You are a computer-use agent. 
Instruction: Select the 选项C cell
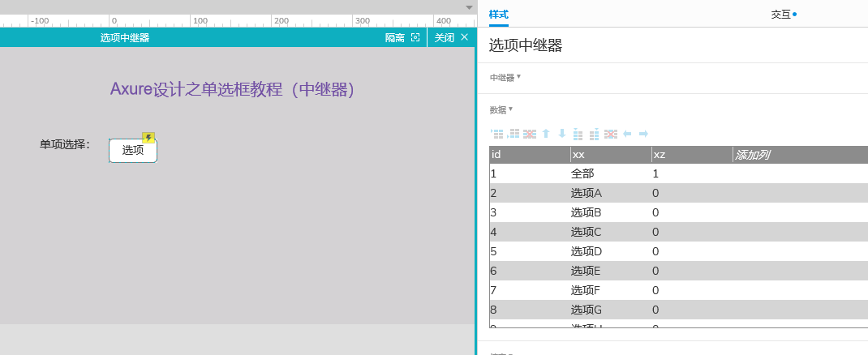click(x=611, y=232)
